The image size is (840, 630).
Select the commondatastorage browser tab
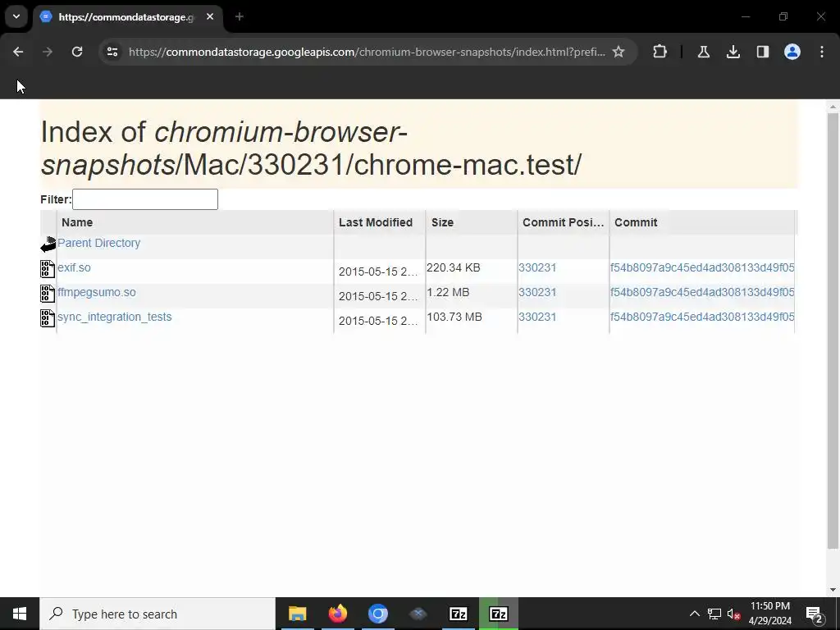pos(126,17)
